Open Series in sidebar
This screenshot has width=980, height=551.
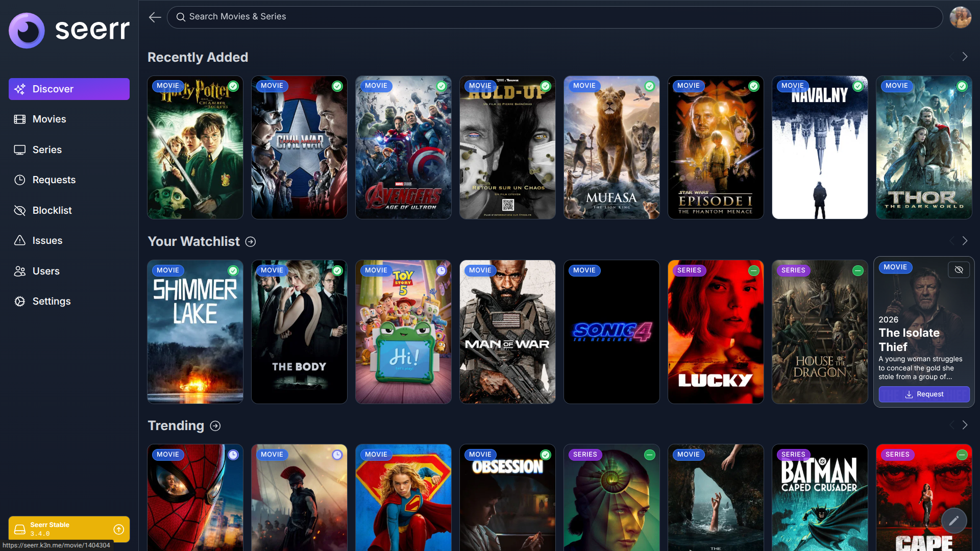click(69, 149)
